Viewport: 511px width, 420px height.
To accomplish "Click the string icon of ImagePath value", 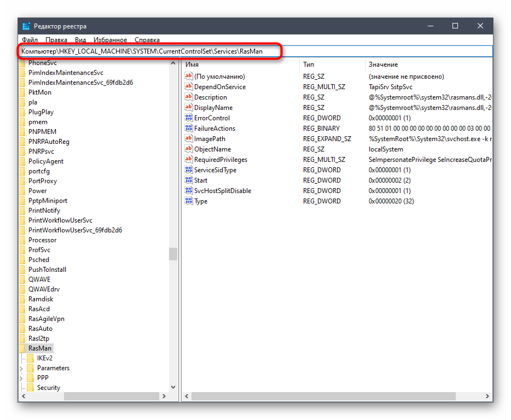I will pos(189,139).
